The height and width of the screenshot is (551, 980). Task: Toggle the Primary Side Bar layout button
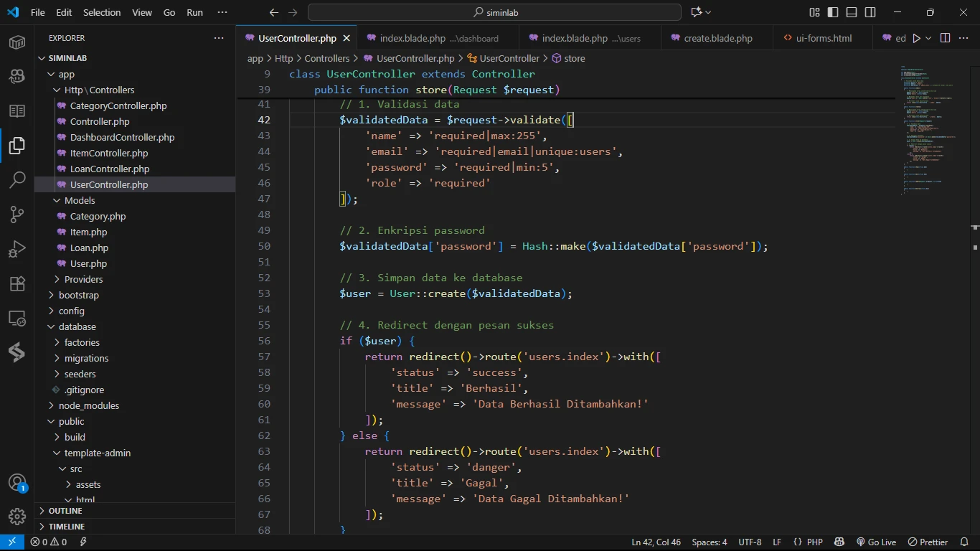pyautogui.click(x=833, y=12)
